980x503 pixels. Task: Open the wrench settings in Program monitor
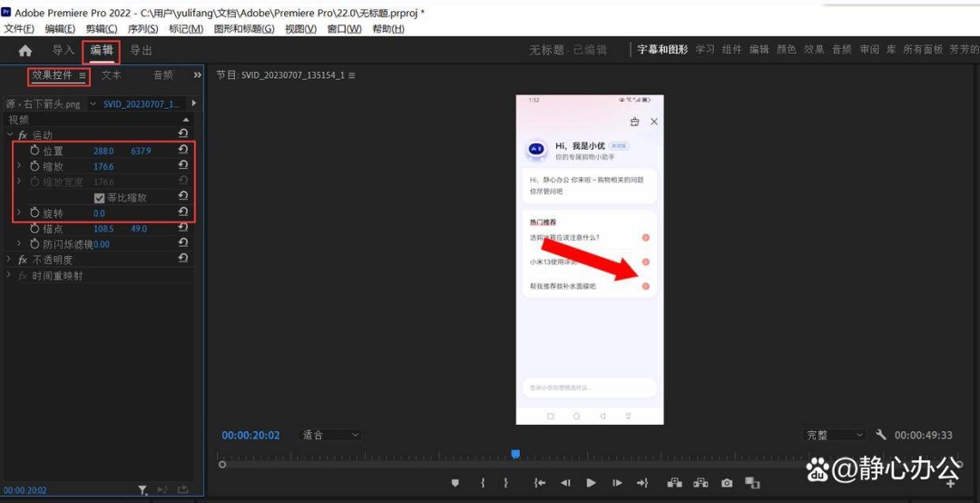click(x=881, y=435)
